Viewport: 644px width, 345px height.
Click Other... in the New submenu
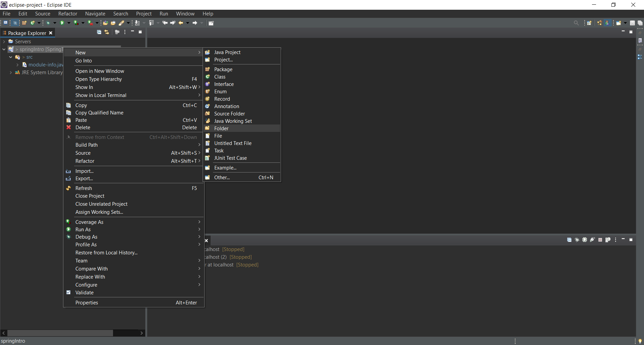pyautogui.click(x=242, y=178)
